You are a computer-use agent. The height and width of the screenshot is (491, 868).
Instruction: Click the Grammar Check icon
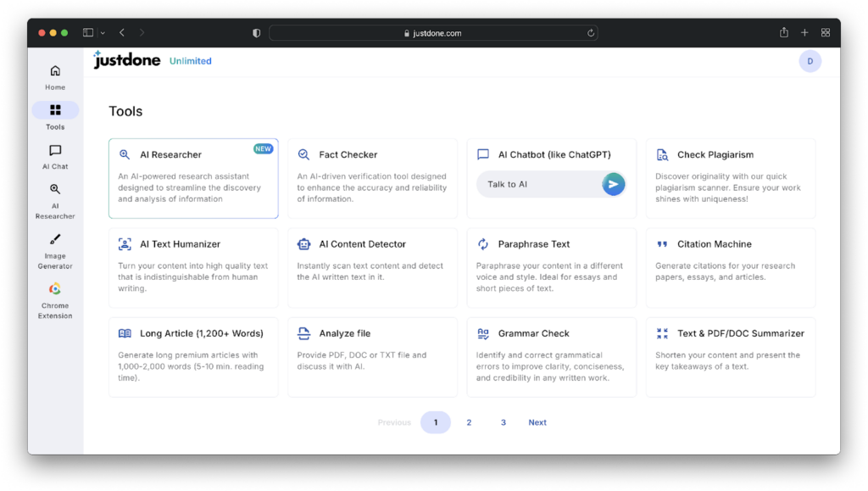(483, 333)
